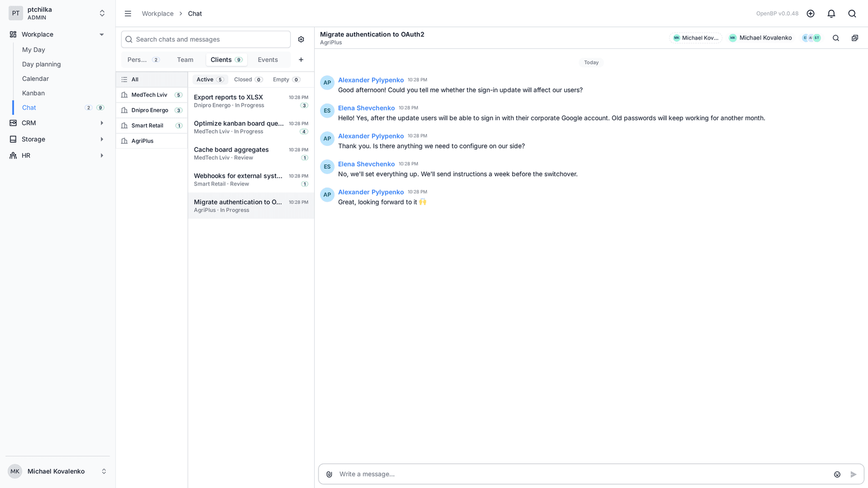Open chat in separate window icon

coord(854,38)
